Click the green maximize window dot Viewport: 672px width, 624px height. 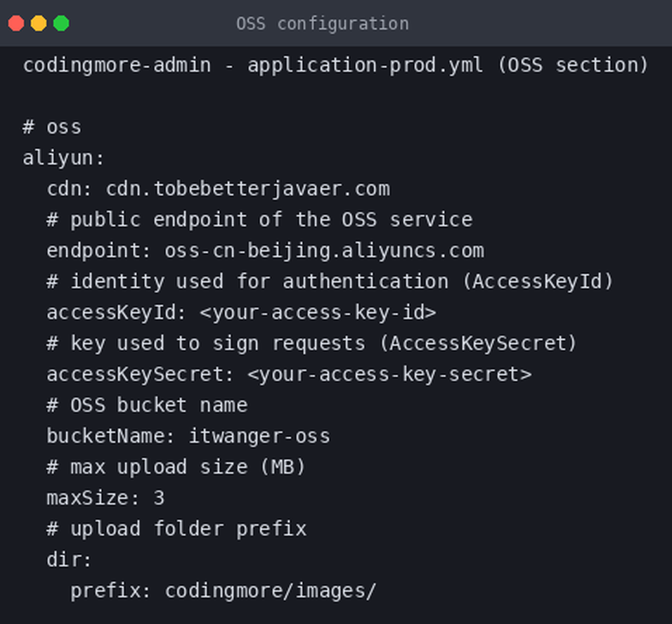[61, 23]
